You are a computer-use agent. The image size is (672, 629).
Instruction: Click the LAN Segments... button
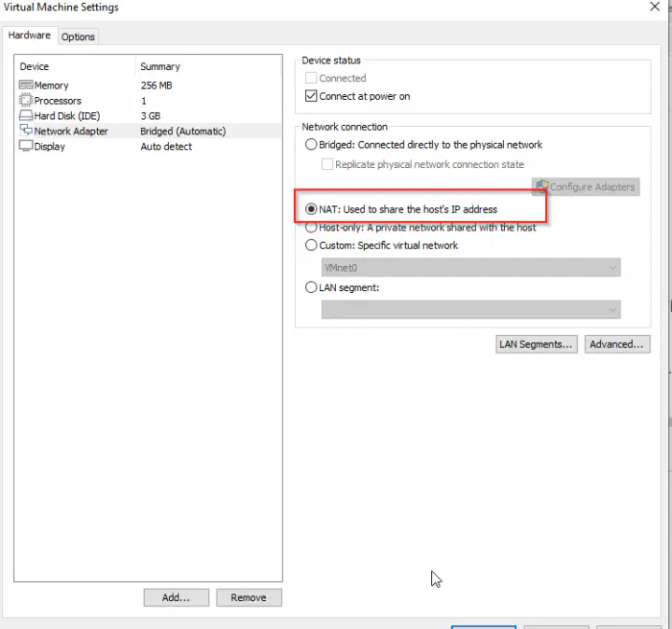tap(536, 344)
